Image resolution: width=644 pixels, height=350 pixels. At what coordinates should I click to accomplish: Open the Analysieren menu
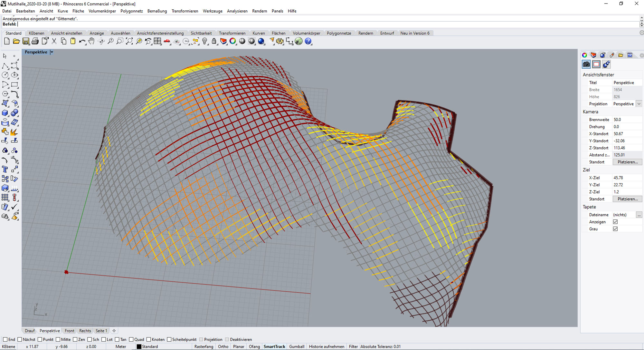(237, 11)
